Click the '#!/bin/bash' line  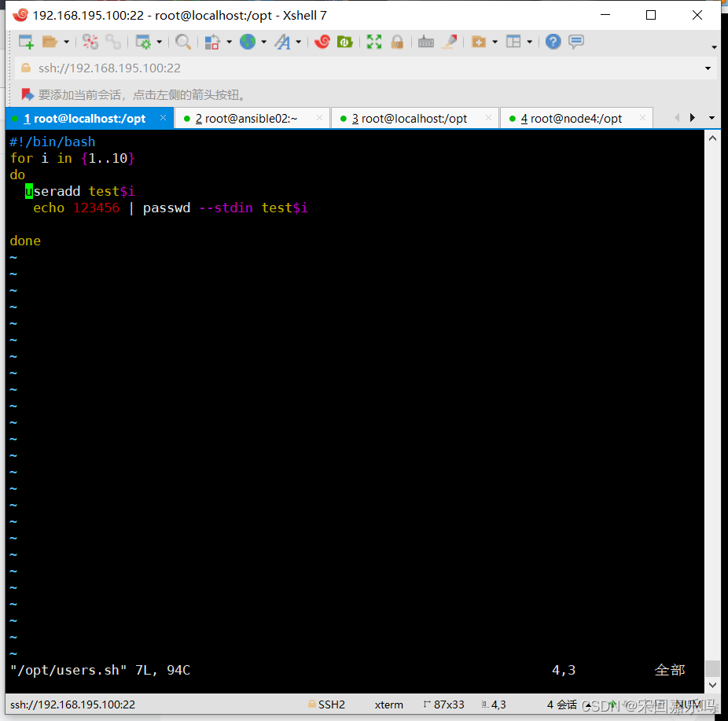[53, 142]
